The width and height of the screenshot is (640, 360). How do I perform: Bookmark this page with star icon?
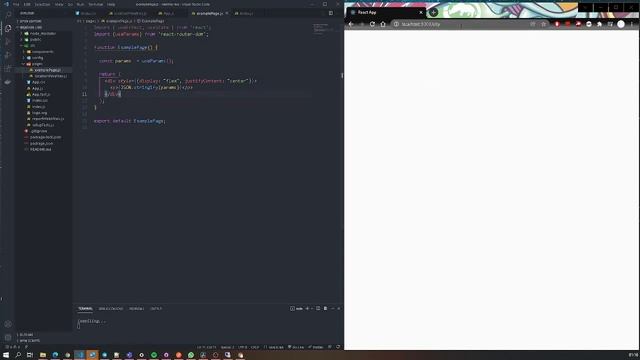[543, 24]
